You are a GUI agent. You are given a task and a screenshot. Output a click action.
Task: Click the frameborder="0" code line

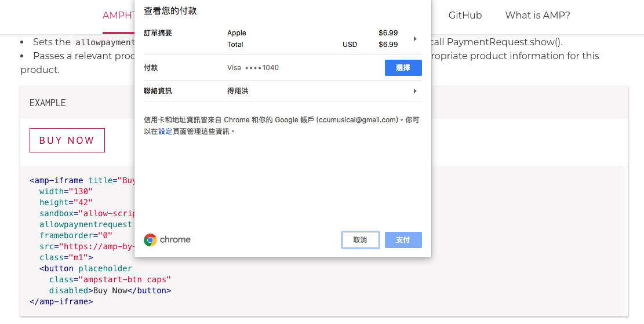[x=76, y=235]
